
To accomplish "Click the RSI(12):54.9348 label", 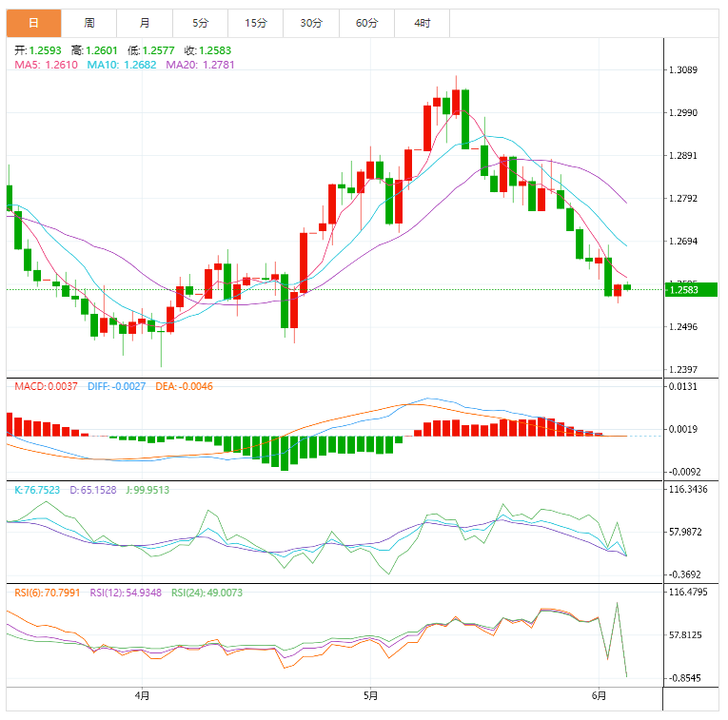I will (x=126, y=593).
